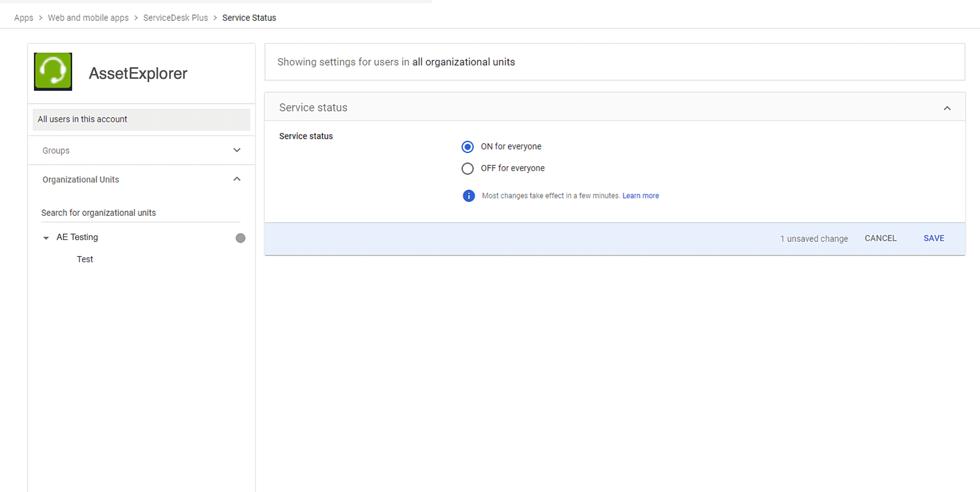Collapse the Service status panel chevron

947,108
